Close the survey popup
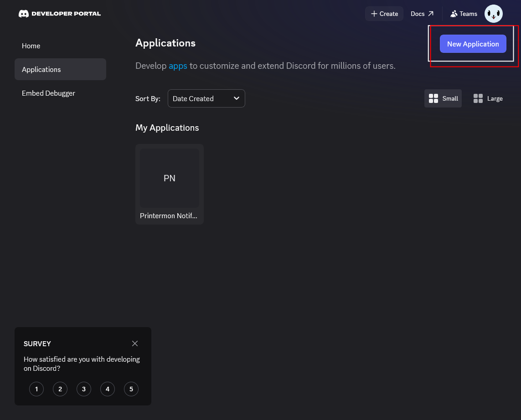The height and width of the screenshot is (420, 521). [x=135, y=343]
